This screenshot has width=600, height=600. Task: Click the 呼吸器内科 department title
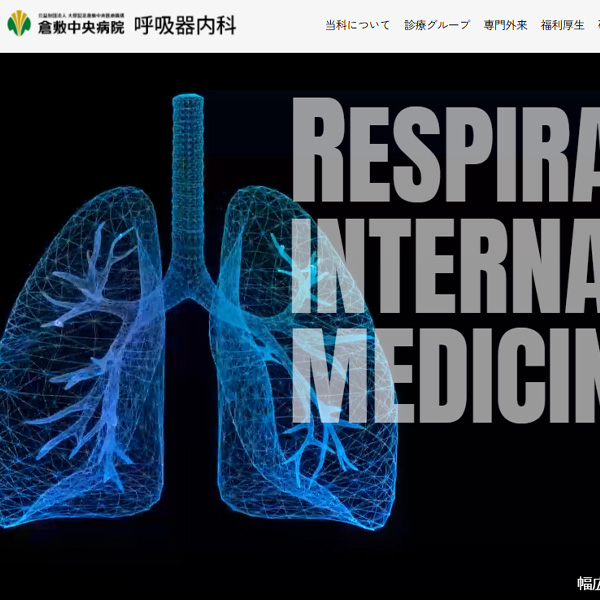click(186, 26)
